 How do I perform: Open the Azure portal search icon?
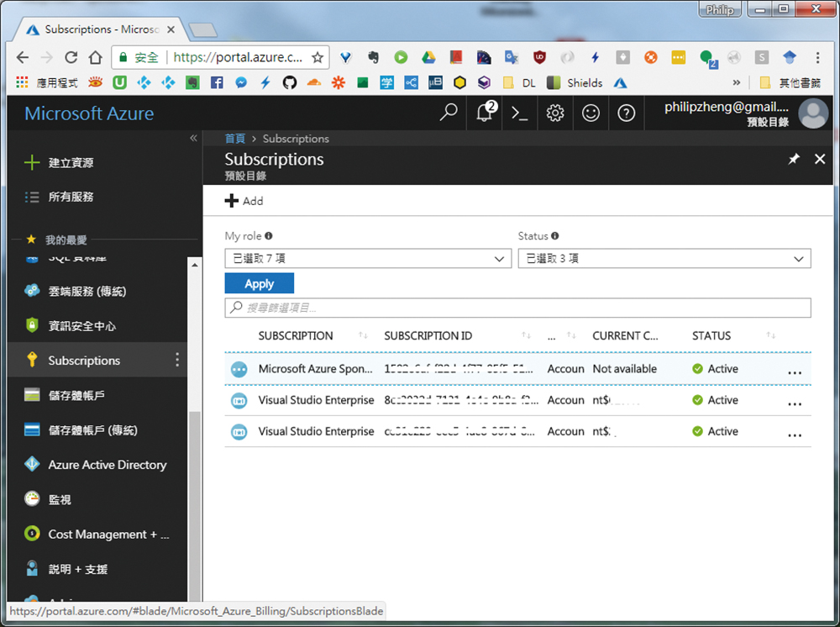(x=449, y=113)
